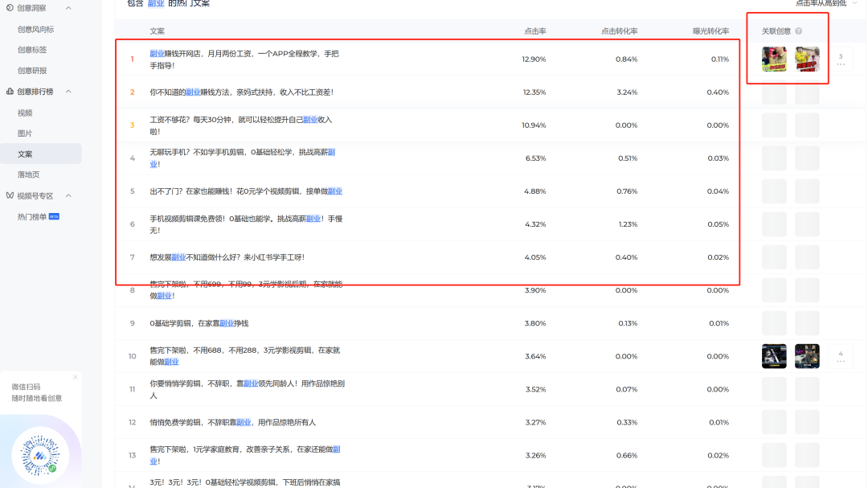This screenshot has height=488, width=868.
Task: Click the 点击率 column header
Action: (534, 31)
